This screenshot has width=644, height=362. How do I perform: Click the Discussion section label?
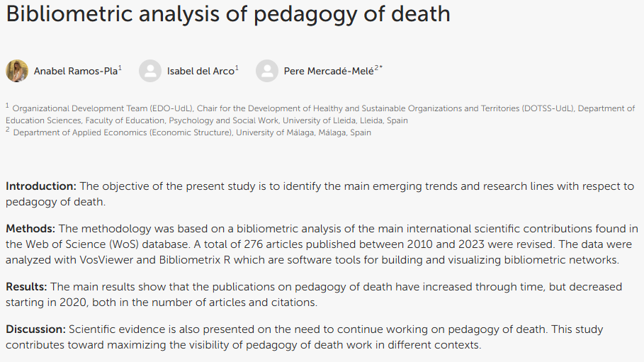pos(35,329)
